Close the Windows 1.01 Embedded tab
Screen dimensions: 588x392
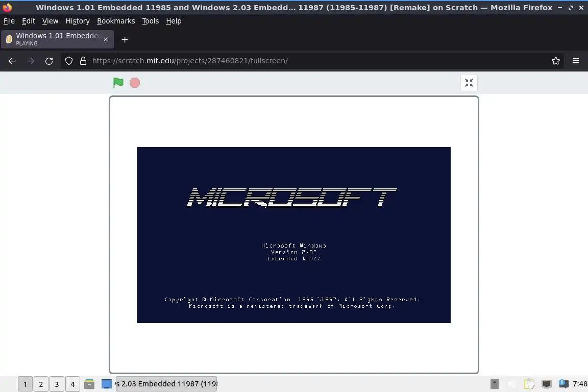click(x=106, y=39)
